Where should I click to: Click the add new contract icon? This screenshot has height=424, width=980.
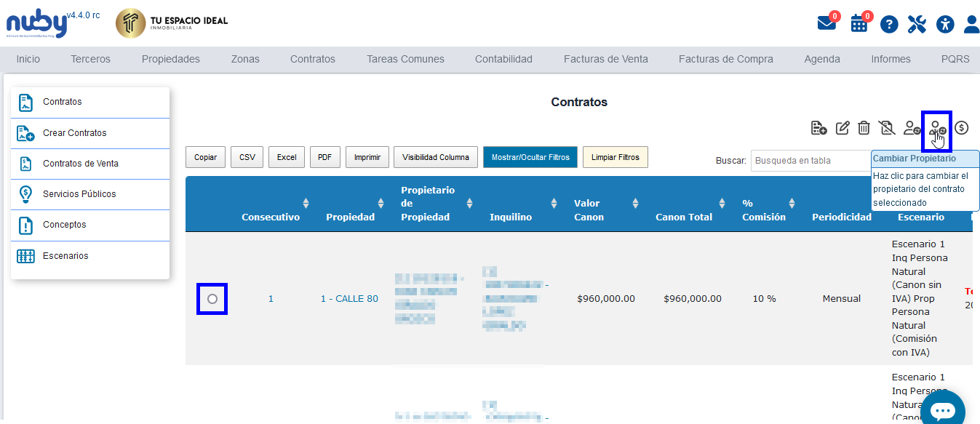[x=818, y=128]
